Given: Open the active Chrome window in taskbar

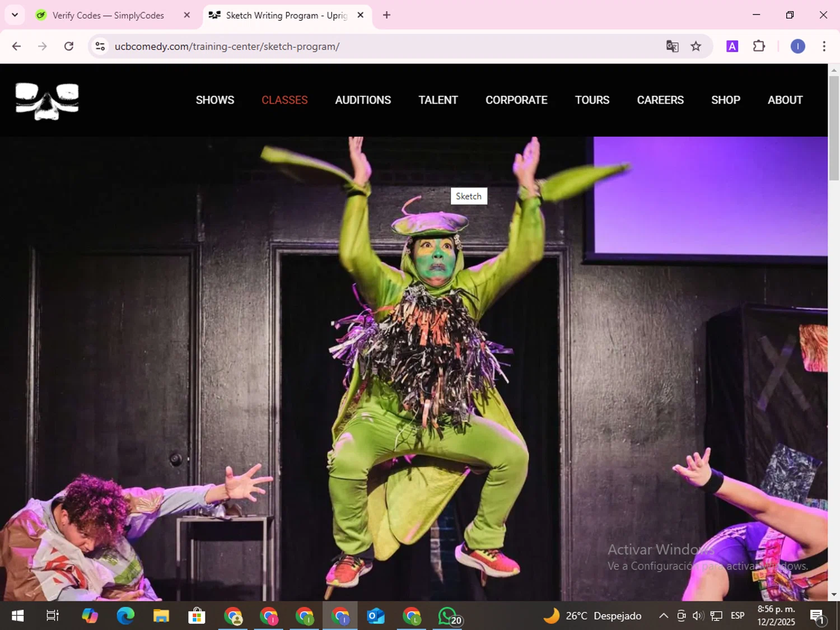Looking at the screenshot, I should [340, 616].
